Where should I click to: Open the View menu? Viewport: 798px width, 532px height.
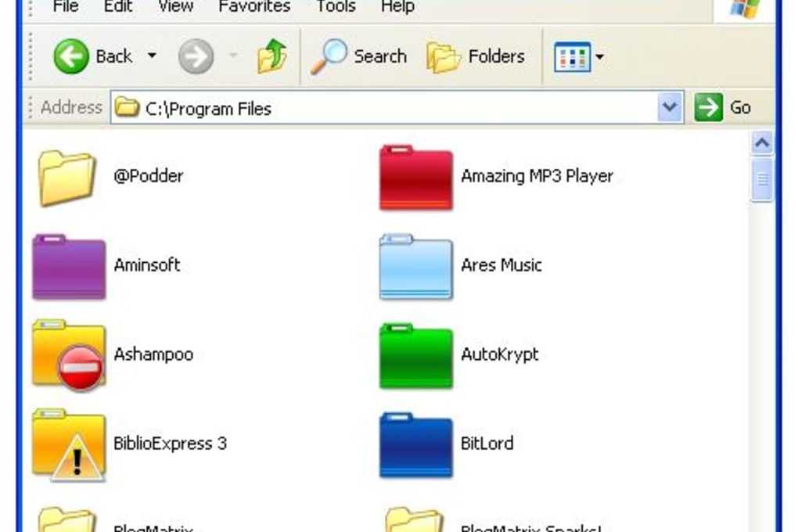point(175,6)
